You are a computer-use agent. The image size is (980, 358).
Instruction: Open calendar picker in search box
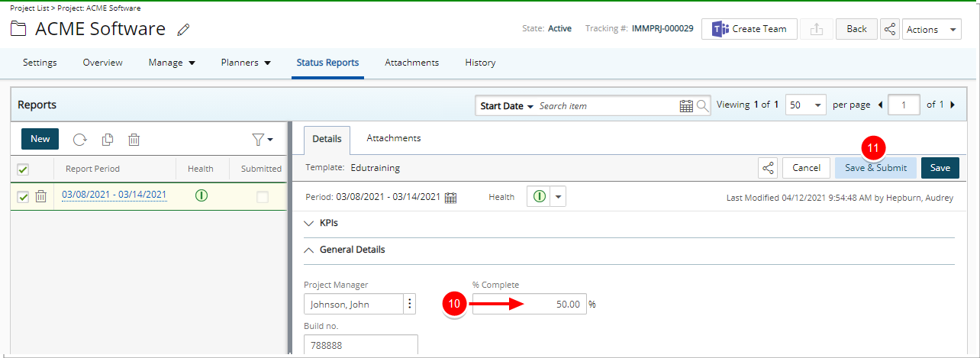(x=686, y=105)
